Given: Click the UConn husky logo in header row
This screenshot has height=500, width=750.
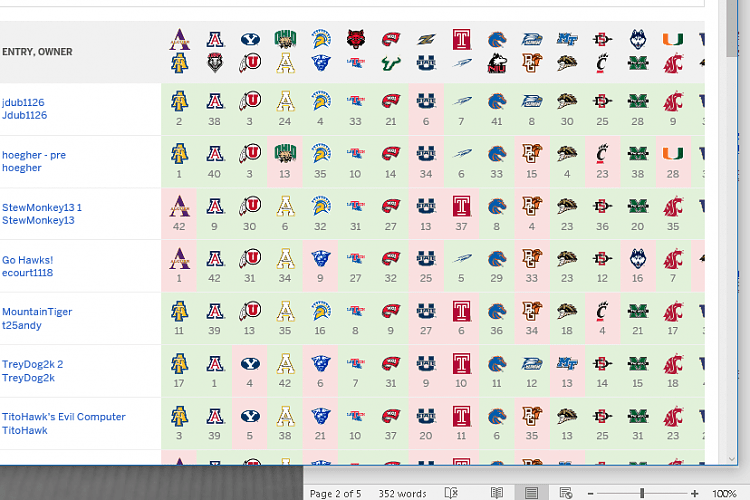Looking at the screenshot, I should click(x=638, y=39).
